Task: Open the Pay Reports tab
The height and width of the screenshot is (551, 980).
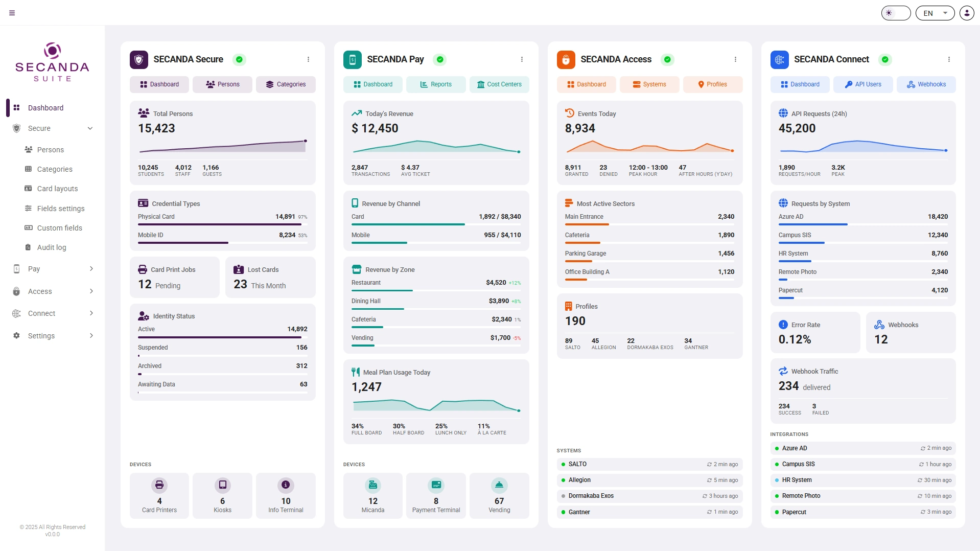Action: [x=436, y=84]
